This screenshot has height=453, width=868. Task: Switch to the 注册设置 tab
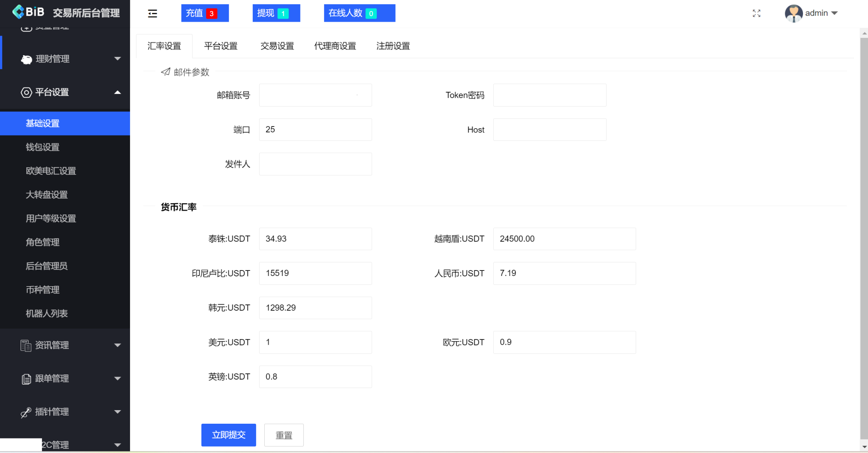393,46
